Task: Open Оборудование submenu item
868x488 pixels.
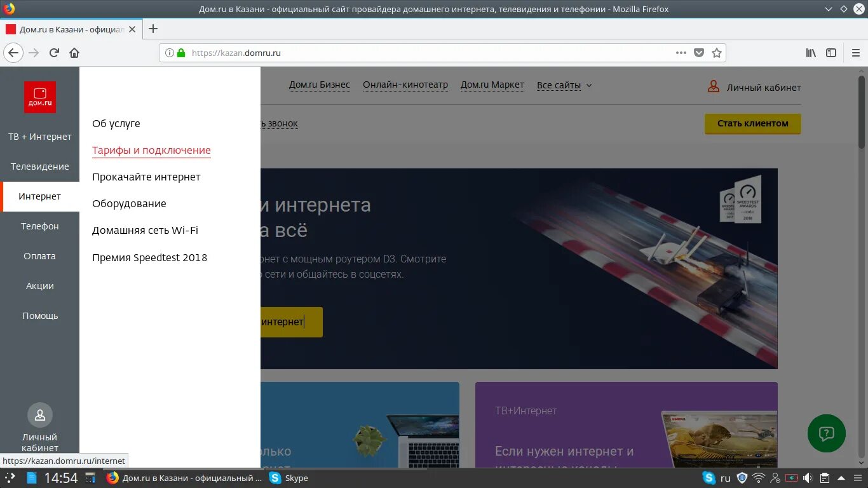Action: [129, 203]
